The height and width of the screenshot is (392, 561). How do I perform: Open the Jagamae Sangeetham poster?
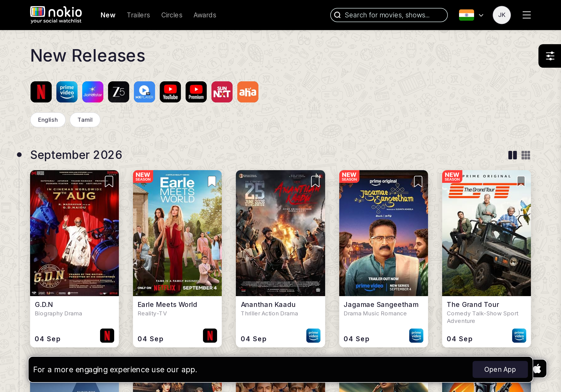click(384, 233)
